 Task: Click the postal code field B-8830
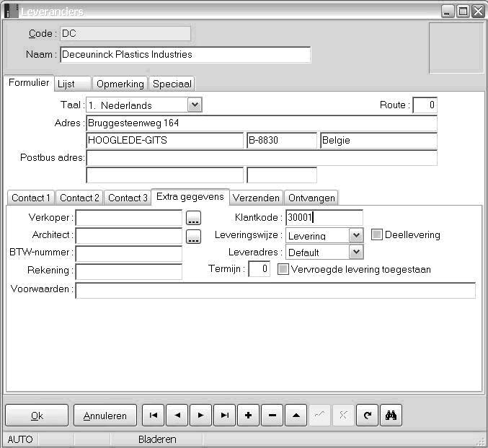(x=282, y=141)
